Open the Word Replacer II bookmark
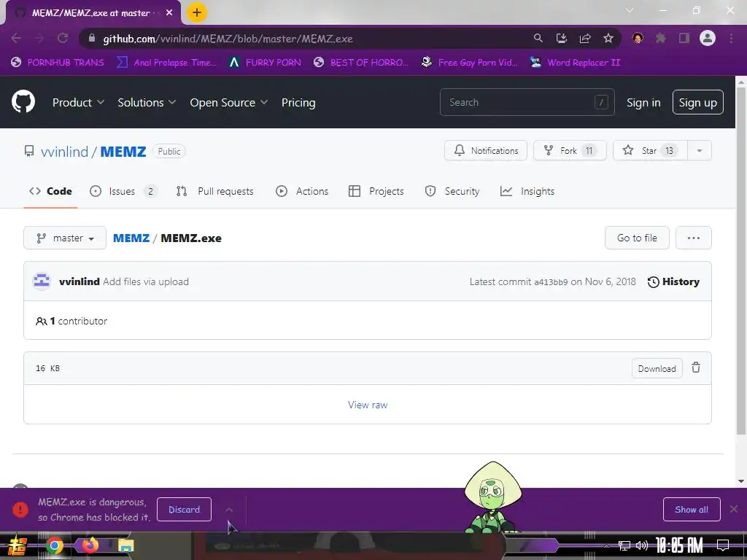Screen dimensions: 747x560 [x=575, y=63]
